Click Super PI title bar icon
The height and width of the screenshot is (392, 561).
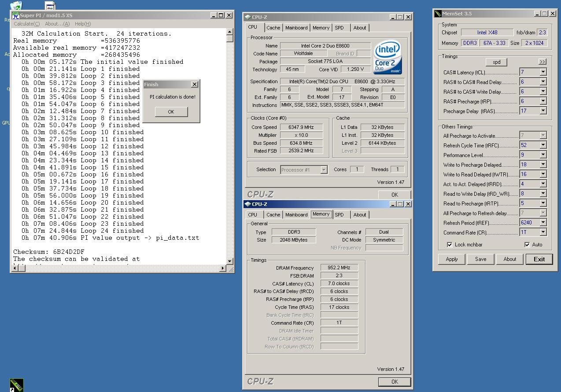[x=15, y=15]
